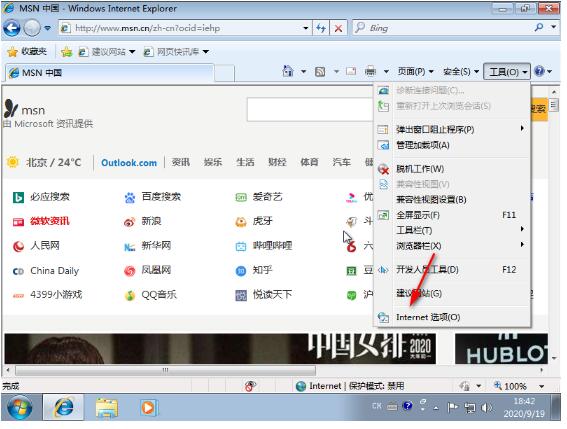The image size is (567, 429).
Task: Select 管理加载项(A) menu entry
Action: point(452,145)
